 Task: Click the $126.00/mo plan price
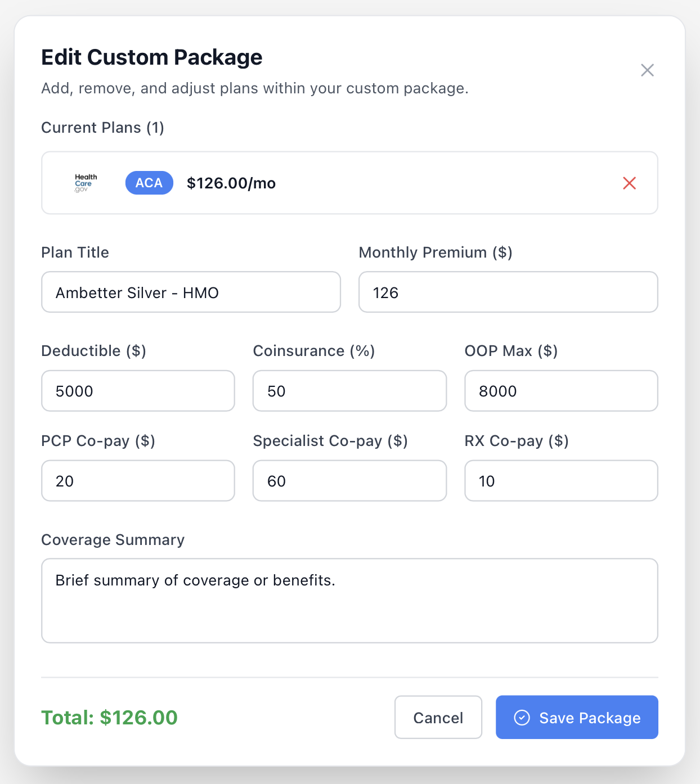tap(231, 183)
